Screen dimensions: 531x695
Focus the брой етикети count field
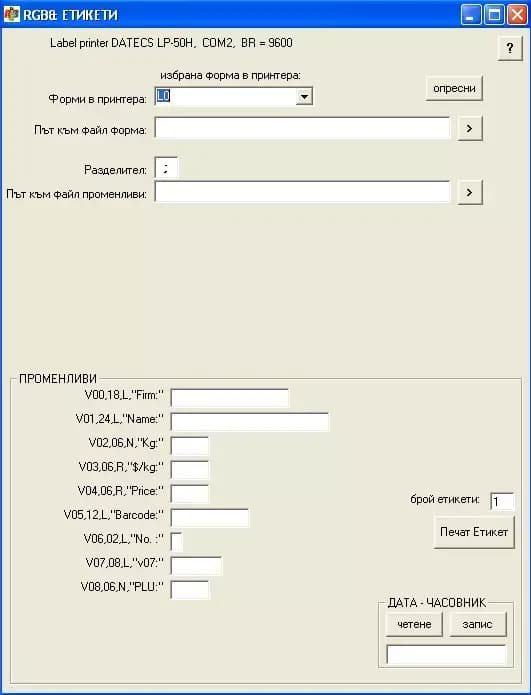pyautogui.click(x=502, y=502)
